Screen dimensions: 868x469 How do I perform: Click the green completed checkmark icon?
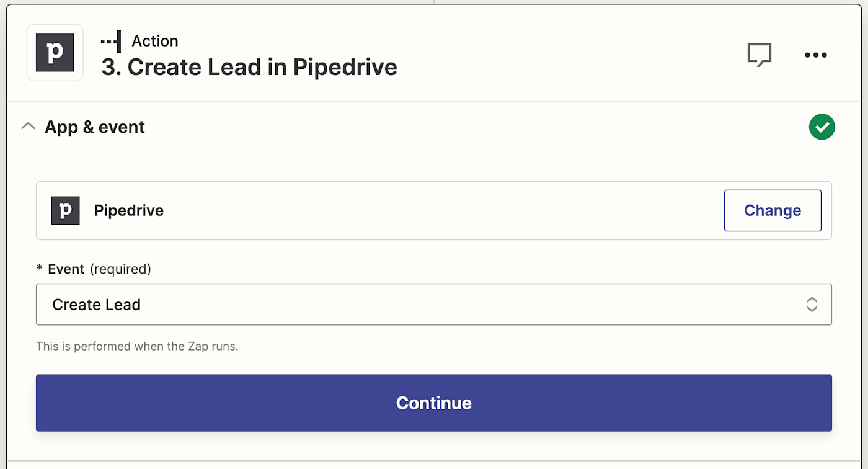pos(821,127)
